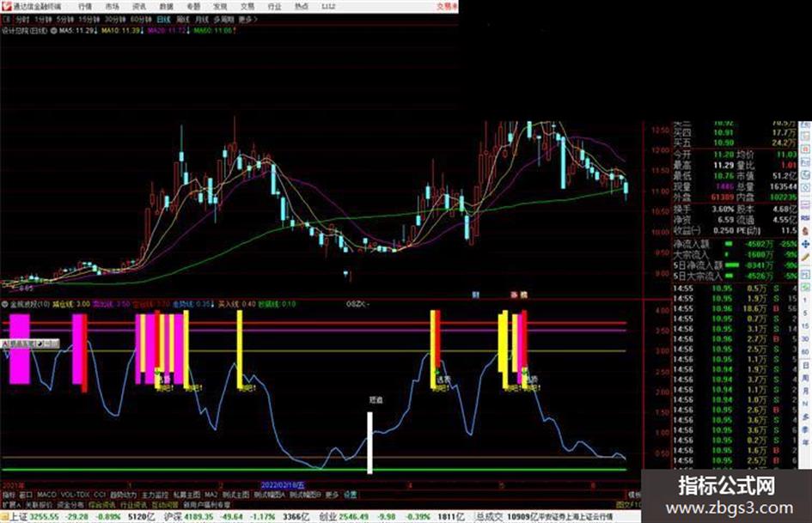The height and width of the screenshot is (523, 812).
Task: Open the 综合资讯 tab
Action: [x=102, y=504]
